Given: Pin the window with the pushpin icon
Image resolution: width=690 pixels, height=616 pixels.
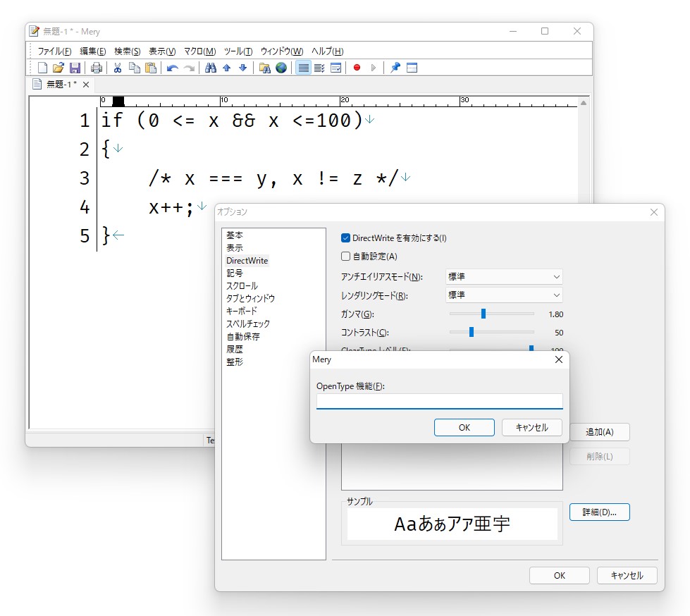Looking at the screenshot, I should pos(395,67).
